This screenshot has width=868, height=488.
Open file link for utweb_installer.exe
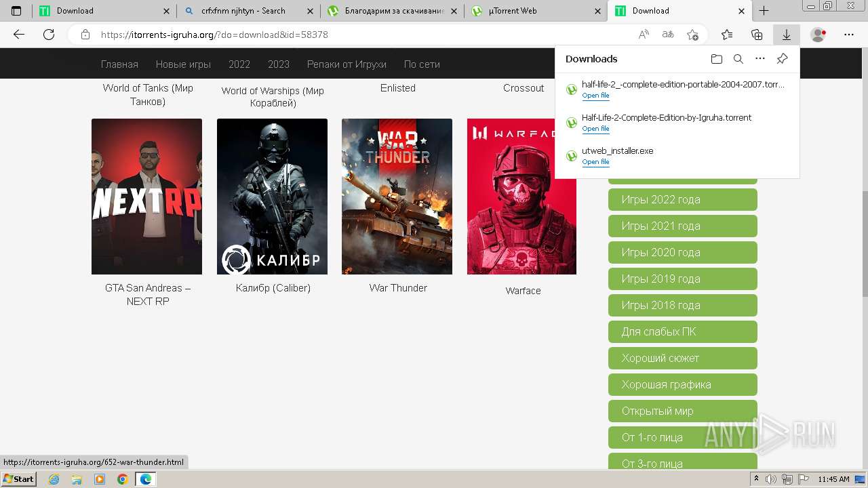(595, 162)
